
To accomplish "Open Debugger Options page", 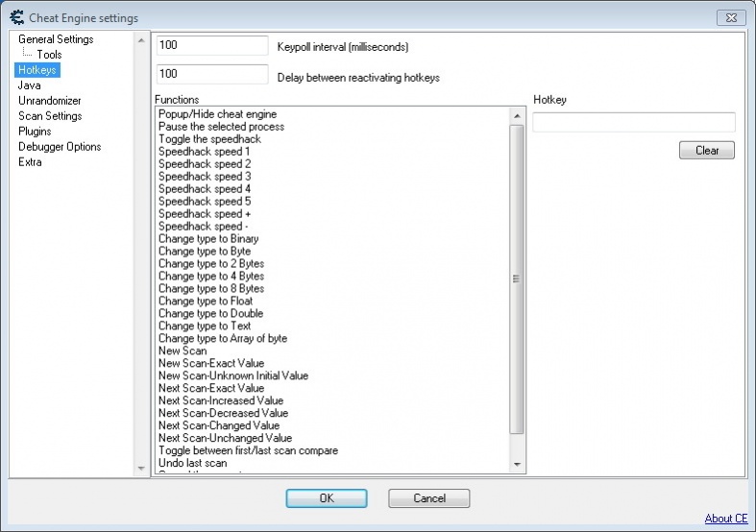I will (60, 147).
